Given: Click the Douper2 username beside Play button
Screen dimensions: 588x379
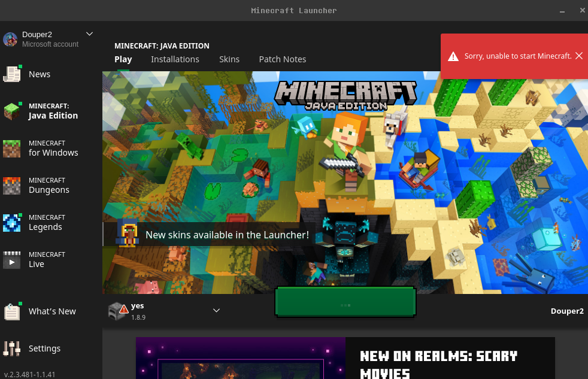Looking at the screenshot, I should click(567, 311).
